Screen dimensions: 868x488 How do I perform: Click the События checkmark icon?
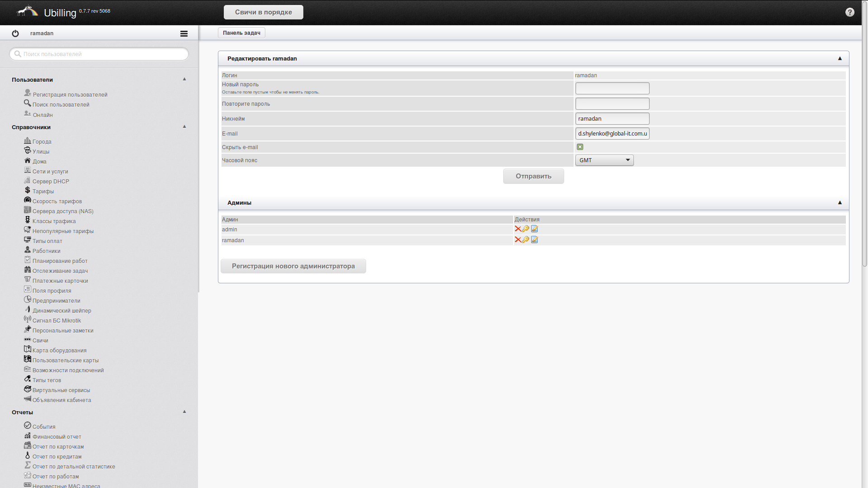28,426
